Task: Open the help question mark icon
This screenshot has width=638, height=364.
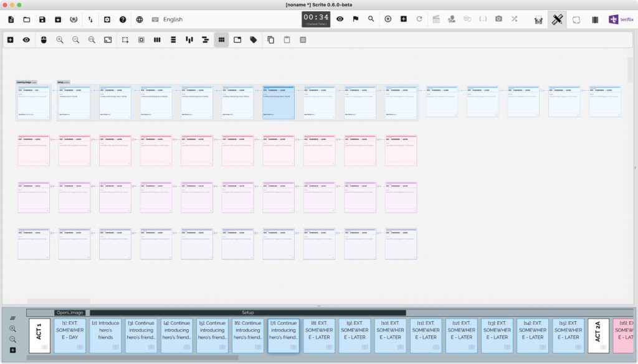Action: (123, 19)
